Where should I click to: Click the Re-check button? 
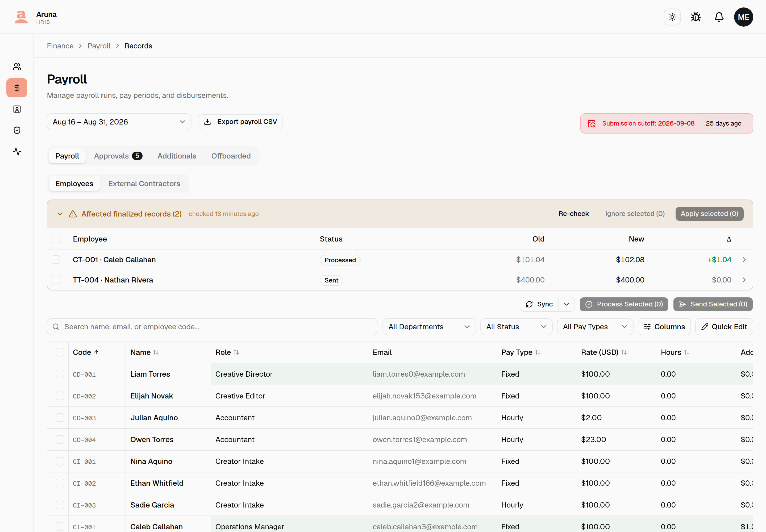click(x=573, y=214)
